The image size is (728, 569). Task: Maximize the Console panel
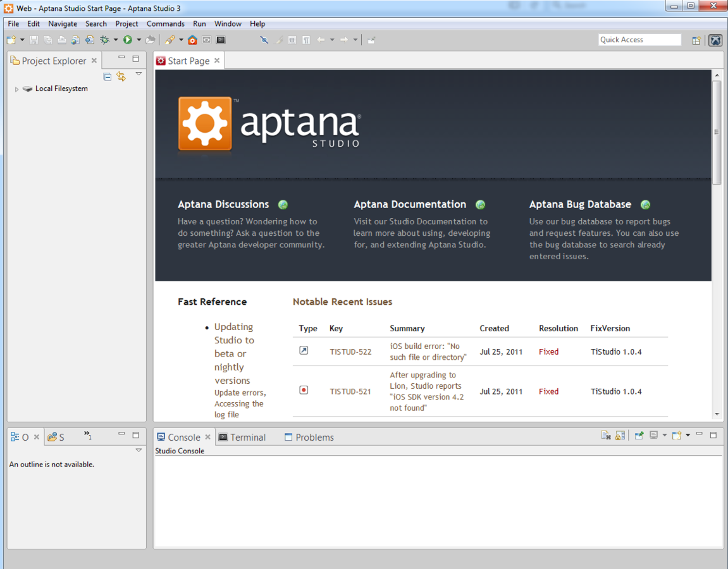coord(713,435)
